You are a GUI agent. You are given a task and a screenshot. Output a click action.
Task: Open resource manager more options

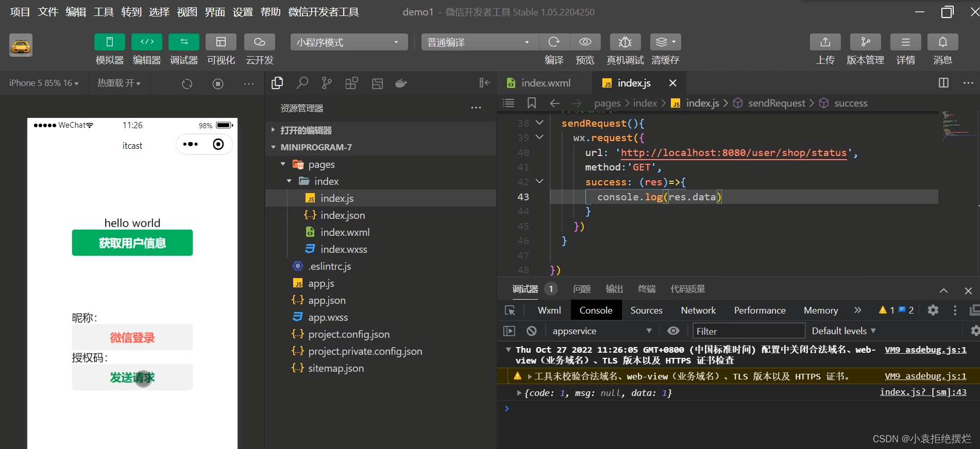(x=476, y=108)
